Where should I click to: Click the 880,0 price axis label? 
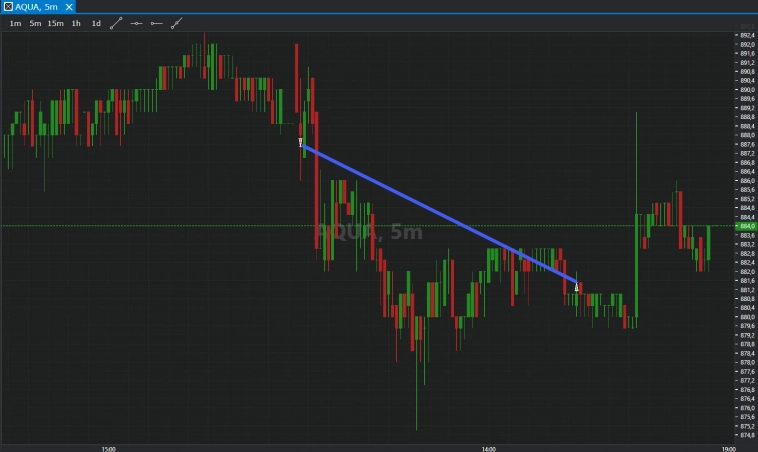747,317
